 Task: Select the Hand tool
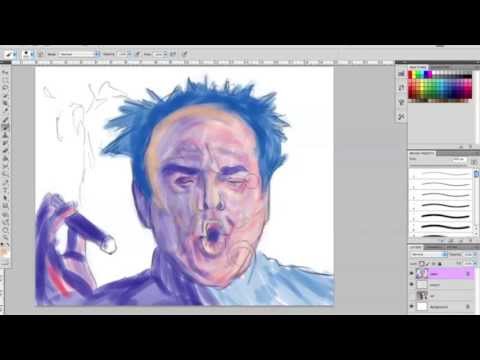pos(5,230)
